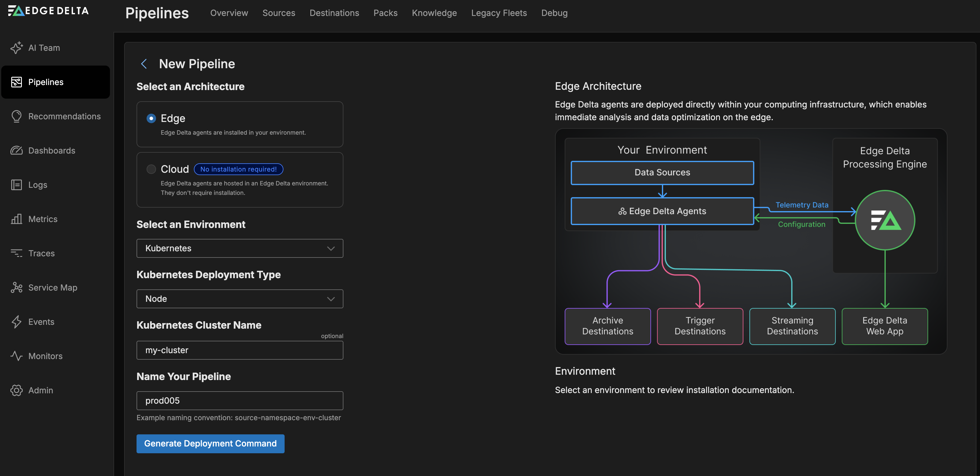Image resolution: width=980 pixels, height=476 pixels.
Task: Select the Edge architecture radio button
Action: [151, 118]
